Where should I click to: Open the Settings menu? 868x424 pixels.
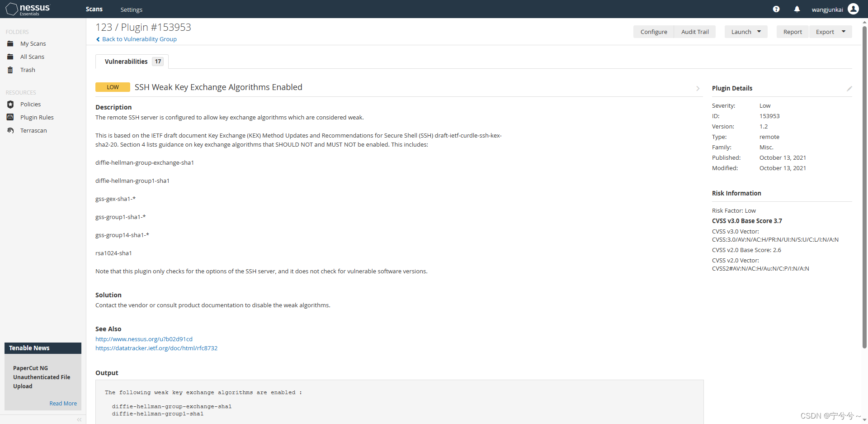point(132,10)
